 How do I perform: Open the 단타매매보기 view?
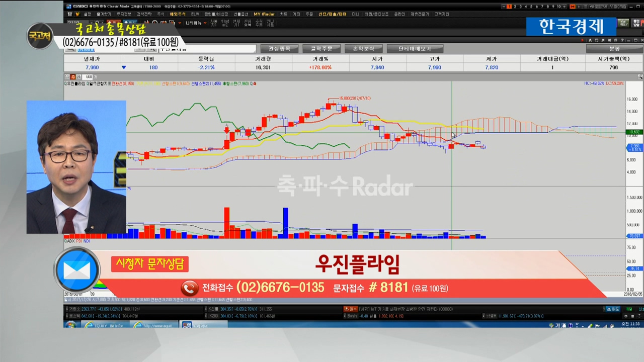414,49
